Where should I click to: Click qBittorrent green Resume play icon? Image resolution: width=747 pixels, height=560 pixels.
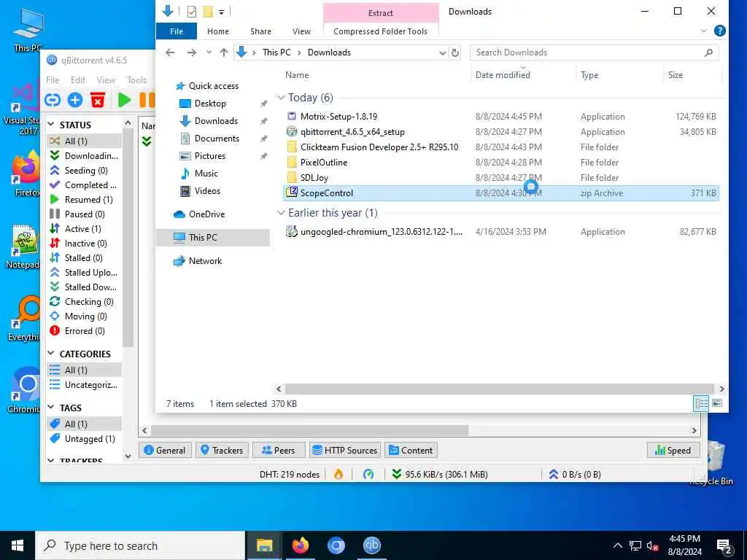click(124, 100)
